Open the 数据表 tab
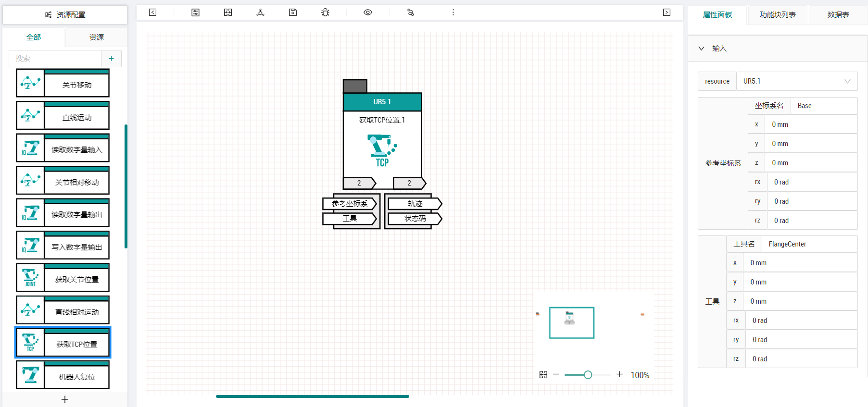 pyautogui.click(x=838, y=15)
